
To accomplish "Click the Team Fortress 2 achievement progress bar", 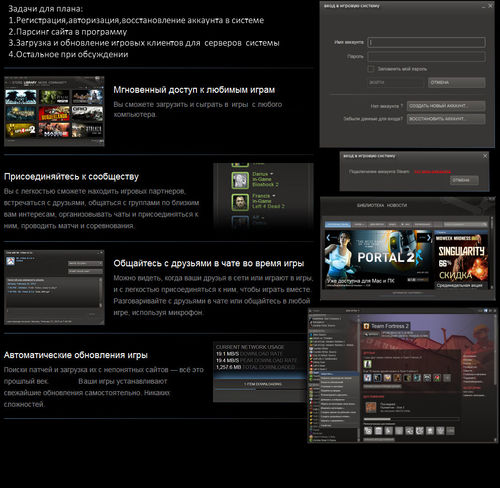I will pyautogui.click(x=411, y=419).
